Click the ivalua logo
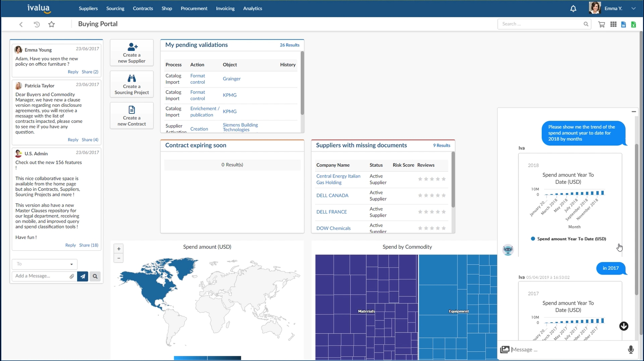Screen dimensions: 644x361 (x=39, y=8)
